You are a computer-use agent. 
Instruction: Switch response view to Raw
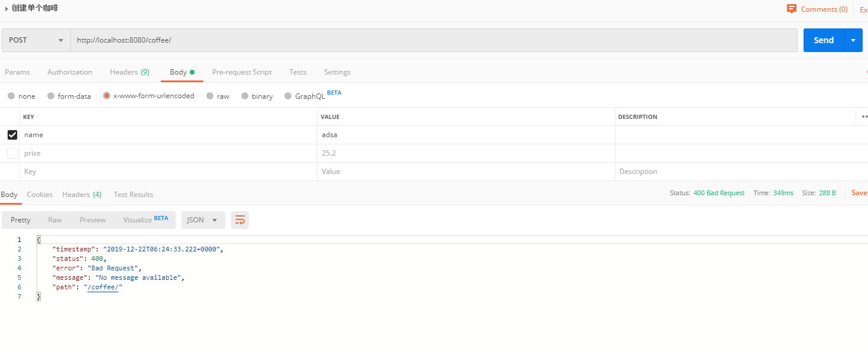pyautogui.click(x=55, y=220)
